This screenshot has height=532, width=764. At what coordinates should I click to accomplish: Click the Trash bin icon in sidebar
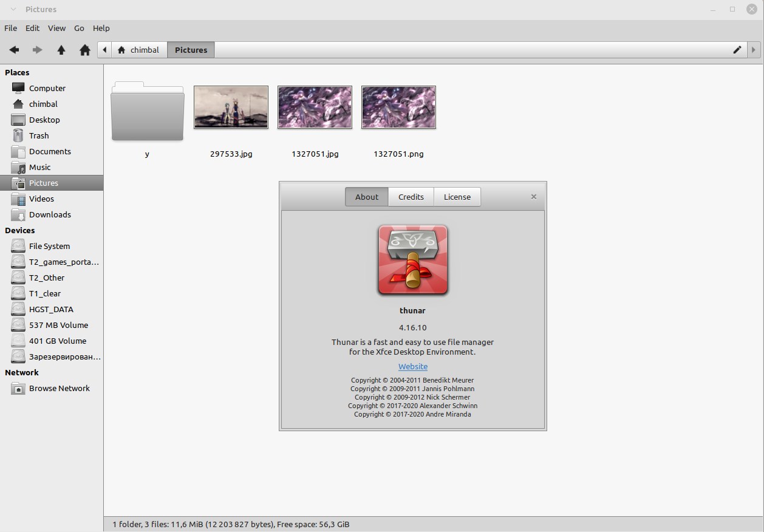point(18,135)
